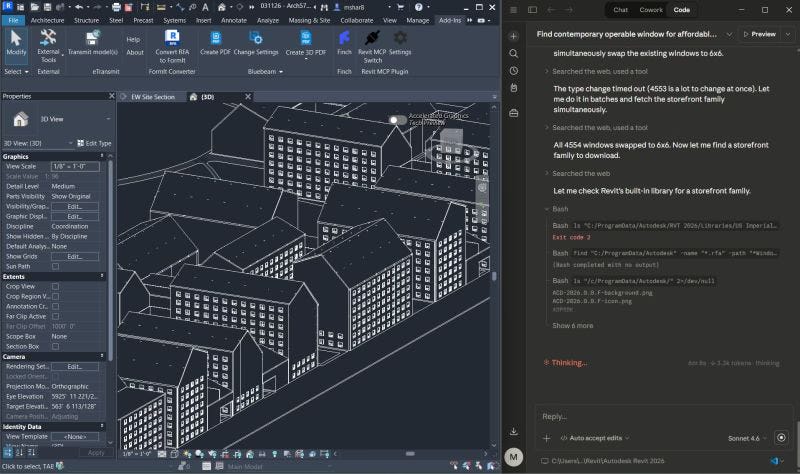Click the briefcase icon in the Claude sidebar

[x=514, y=113]
